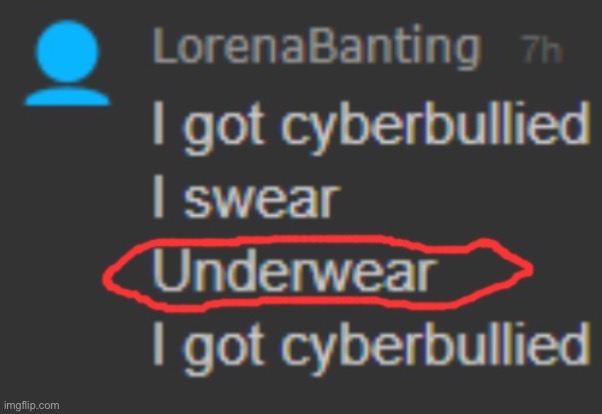
Task: Click the 7h comment timestamp
Action: (542, 49)
